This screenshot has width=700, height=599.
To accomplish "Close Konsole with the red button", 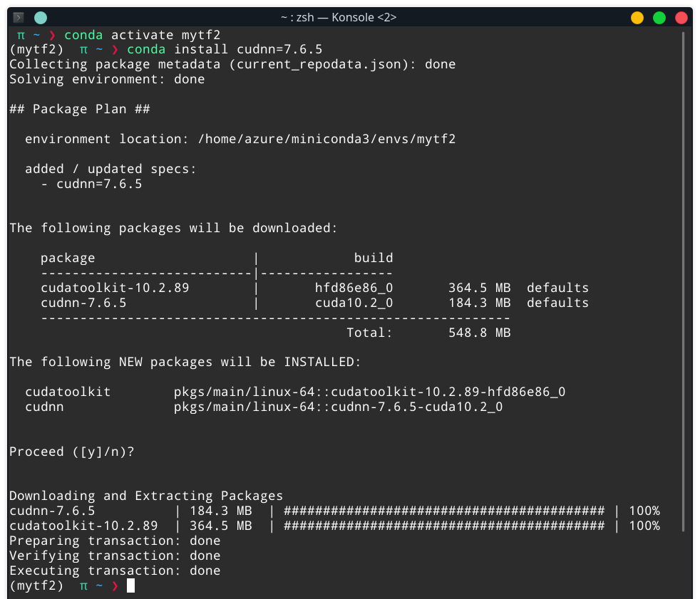I will [x=681, y=18].
